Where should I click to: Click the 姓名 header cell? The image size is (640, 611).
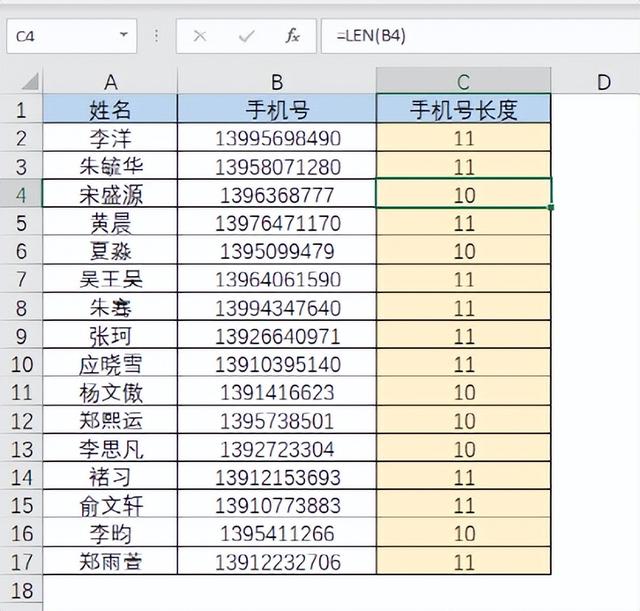pyautogui.click(x=110, y=109)
